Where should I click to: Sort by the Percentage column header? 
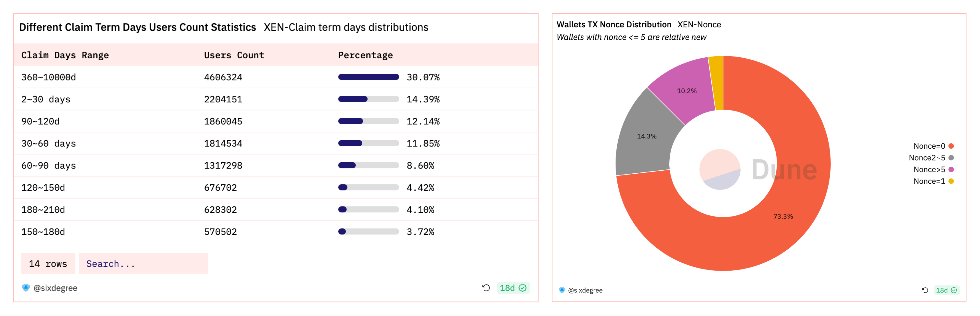click(x=365, y=55)
